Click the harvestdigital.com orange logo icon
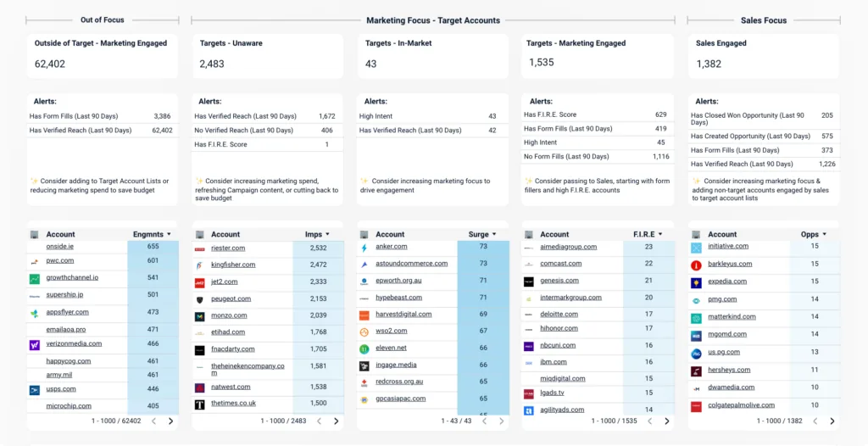The width and height of the screenshot is (868, 446). pos(364,315)
